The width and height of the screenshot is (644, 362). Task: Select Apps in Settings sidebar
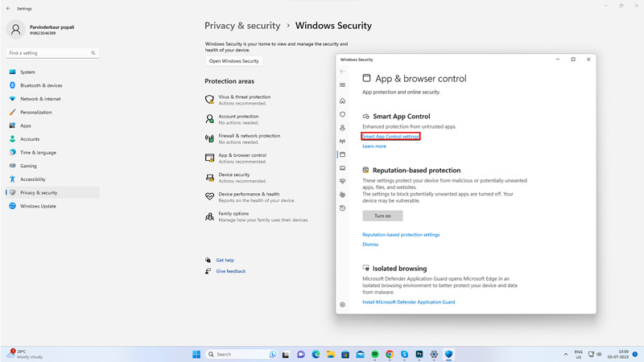[x=52, y=125]
